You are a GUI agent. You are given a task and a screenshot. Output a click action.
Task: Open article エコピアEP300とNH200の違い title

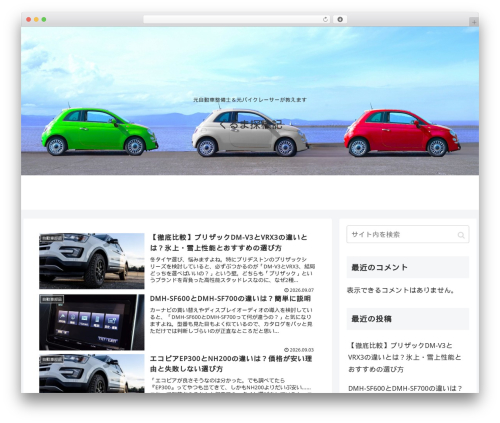point(231,364)
